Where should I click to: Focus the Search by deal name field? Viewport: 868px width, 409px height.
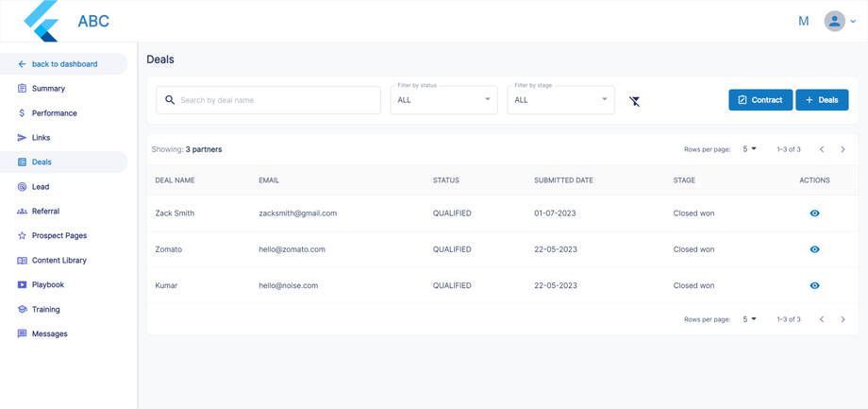click(269, 100)
